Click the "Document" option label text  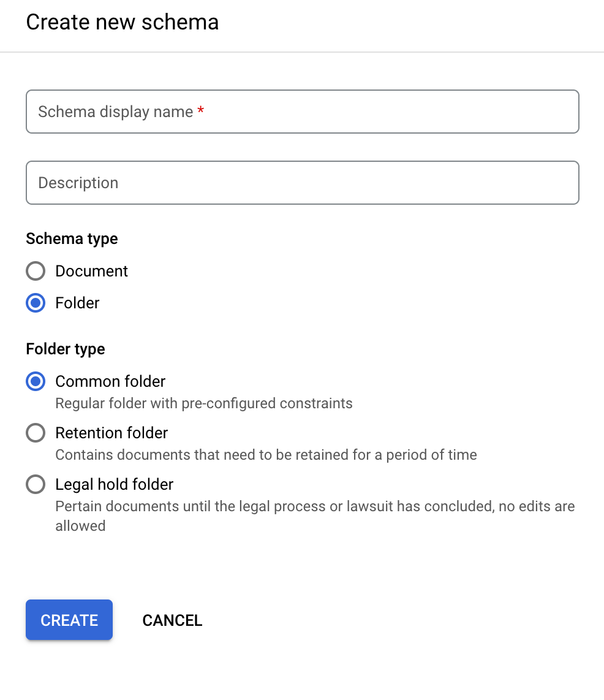point(91,271)
